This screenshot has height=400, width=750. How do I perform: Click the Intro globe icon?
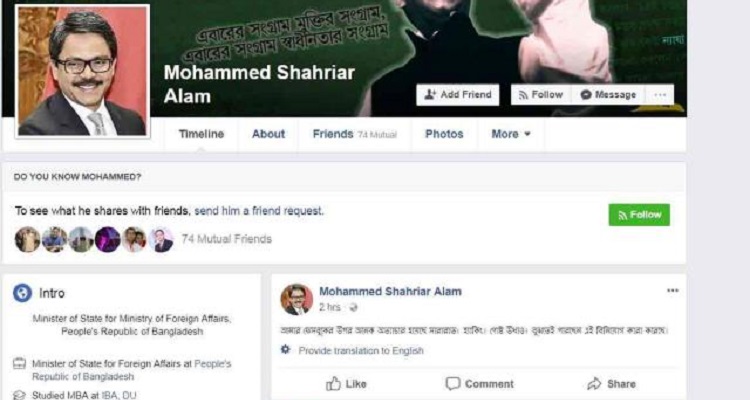point(22,293)
